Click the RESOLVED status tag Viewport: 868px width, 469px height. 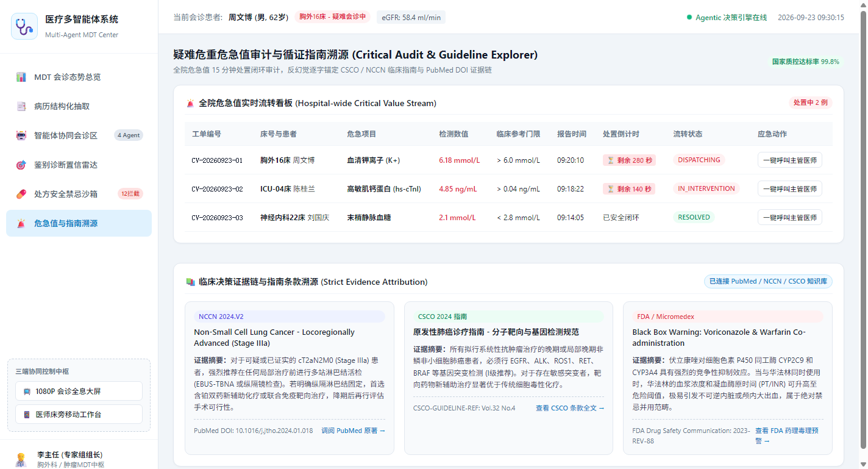[x=694, y=217]
